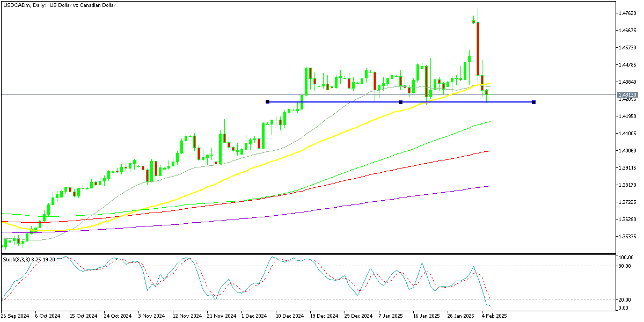Click the 26 Jan 2025 date label
Image resolution: width=644 pixels, height=322 pixels.
[x=462, y=316]
